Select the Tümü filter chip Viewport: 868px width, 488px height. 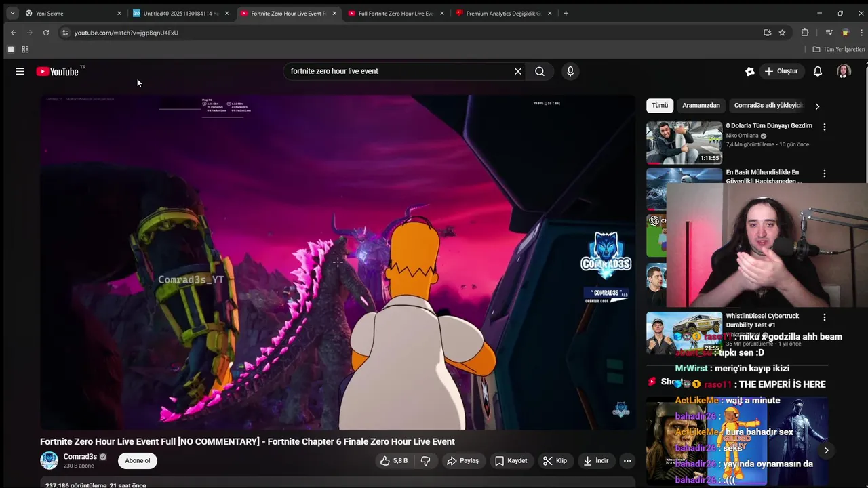click(660, 106)
